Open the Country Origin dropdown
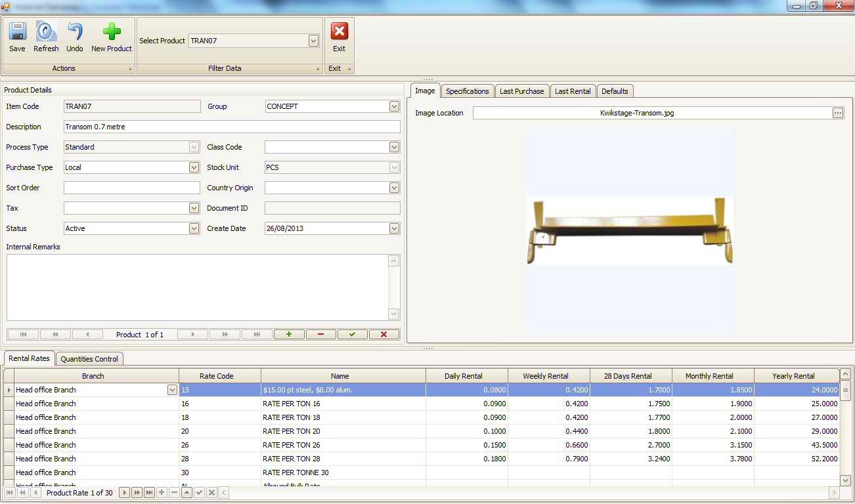This screenshot has width=855, height=504. (394, 188)
